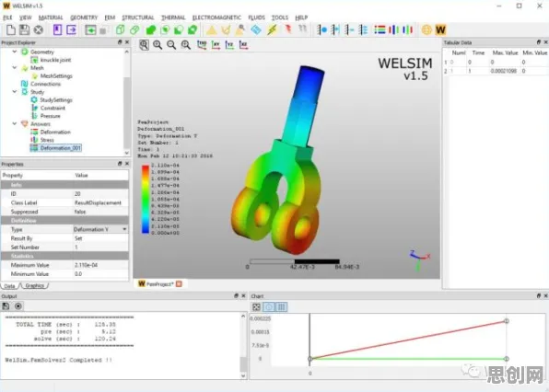Image resolution: width=549 pixels, height=392 pixels.
Task: Collapse the Answers tree node
Action: (15, 124)
